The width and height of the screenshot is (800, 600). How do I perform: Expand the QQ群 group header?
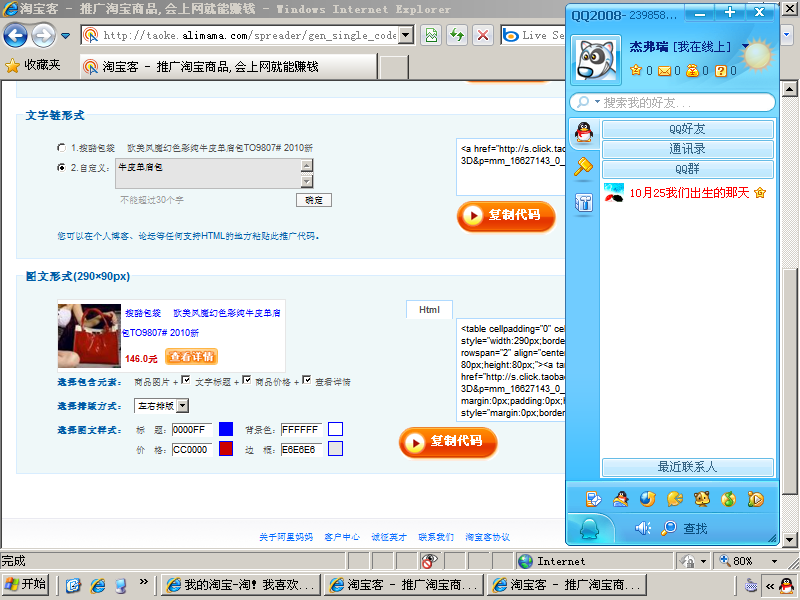click(x=687, y=169)
